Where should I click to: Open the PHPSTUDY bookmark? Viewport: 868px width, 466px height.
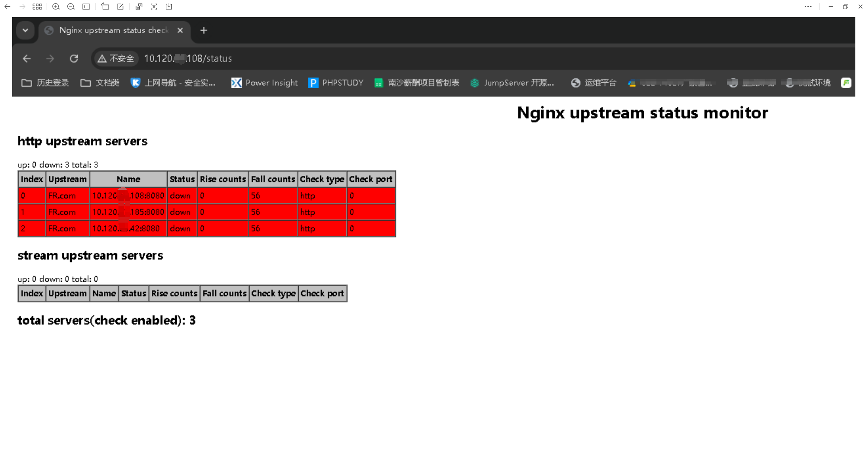(x=336, y=83)
